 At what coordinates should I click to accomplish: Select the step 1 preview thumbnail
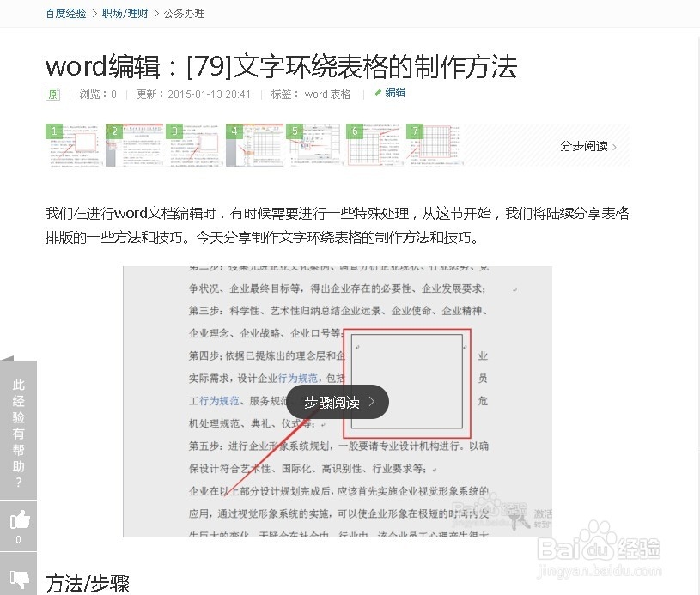click(73, 146)
